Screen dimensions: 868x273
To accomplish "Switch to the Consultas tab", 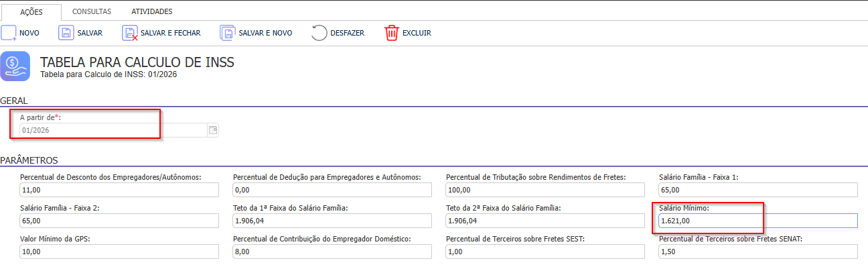I will 92,11.
